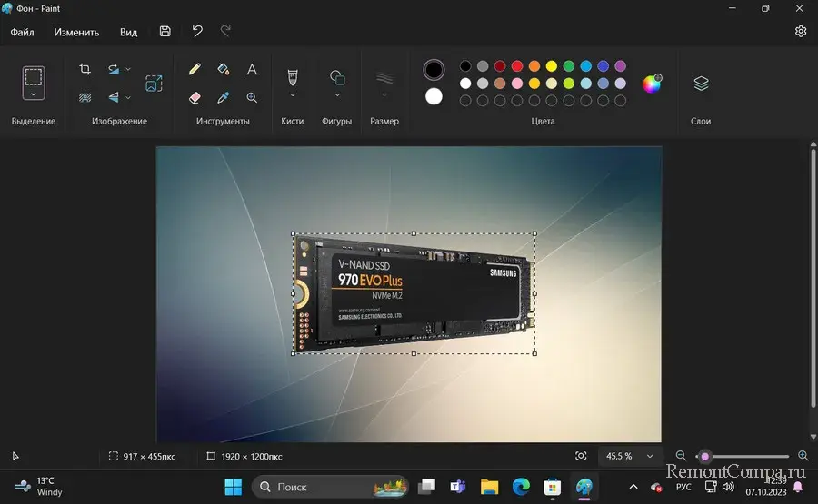818x504 pixels.
Task: Select the primary black color circle
Action: 434,69
